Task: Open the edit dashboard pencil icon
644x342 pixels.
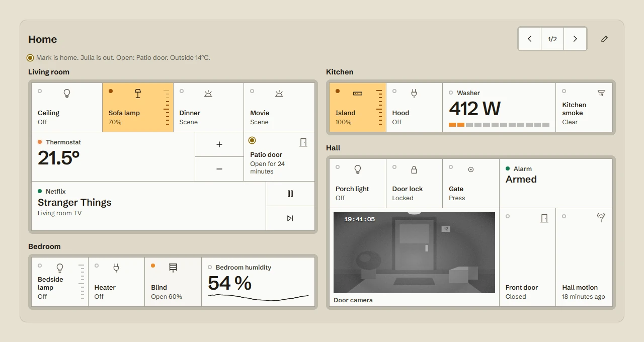Action: coord(604,39)
